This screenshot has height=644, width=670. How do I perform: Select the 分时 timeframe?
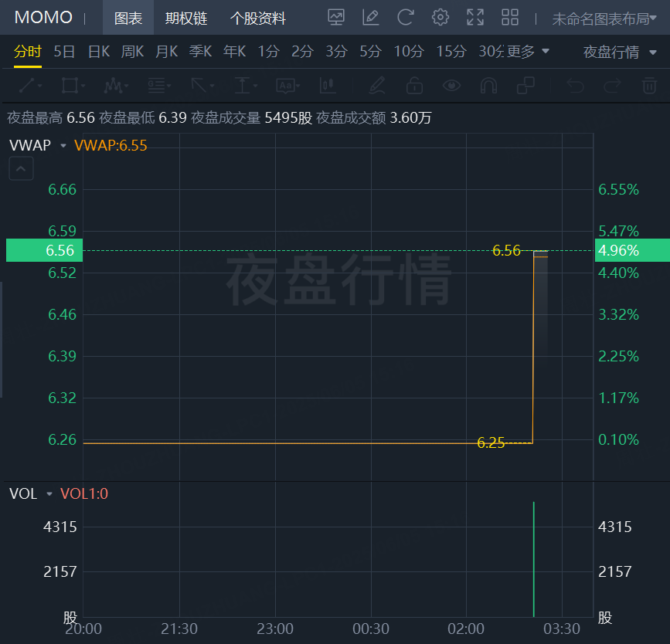[27, 51]
